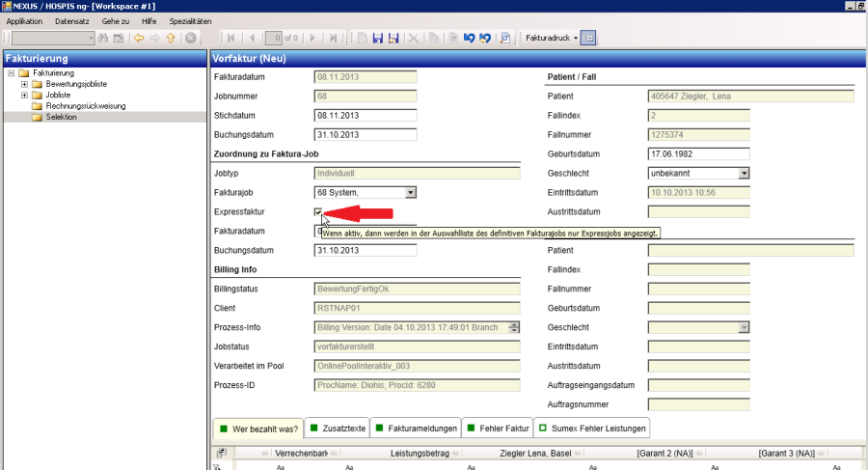
Task: Click the highlighted icon right of Fakturadruck
Action: [x=588, y=38]
